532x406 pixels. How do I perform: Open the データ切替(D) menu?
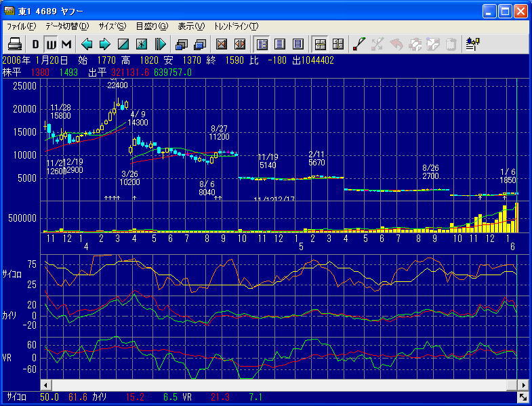(67, 26)
